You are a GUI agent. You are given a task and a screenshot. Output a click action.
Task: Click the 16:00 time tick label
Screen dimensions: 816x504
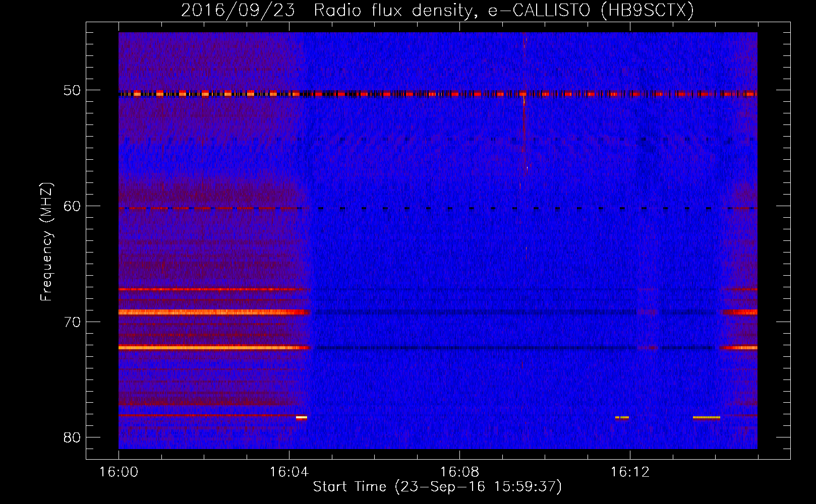119,472
